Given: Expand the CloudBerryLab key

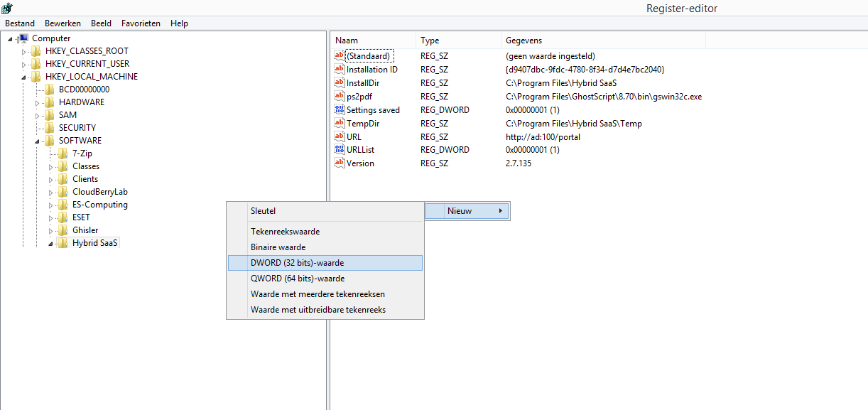Looking at the screenshot, I should coord(50,192).
